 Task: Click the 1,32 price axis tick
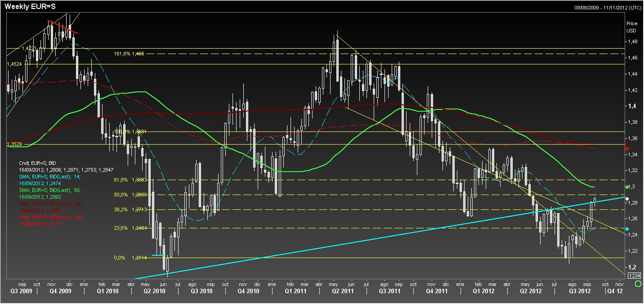pyautogui.click(x=632, y=171)
